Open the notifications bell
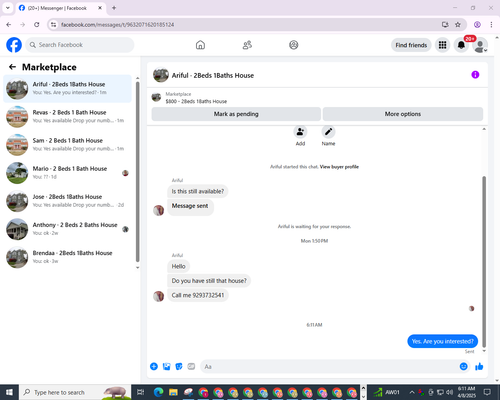Screen dimensions: 500x400 point(461,45)
